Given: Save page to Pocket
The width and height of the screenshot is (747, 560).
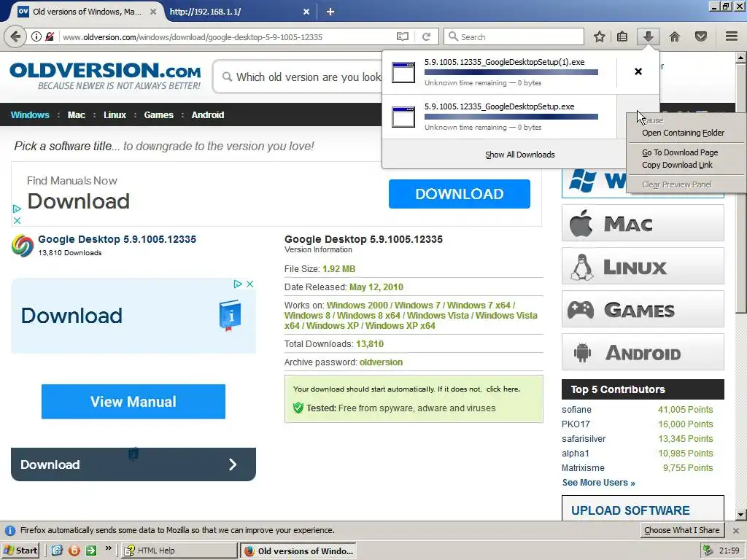Looking at the screenshot, I should coord(701,36).
